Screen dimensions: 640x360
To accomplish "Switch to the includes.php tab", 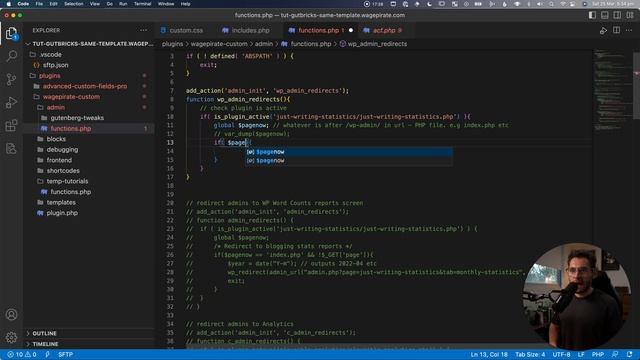I will 246,30.
